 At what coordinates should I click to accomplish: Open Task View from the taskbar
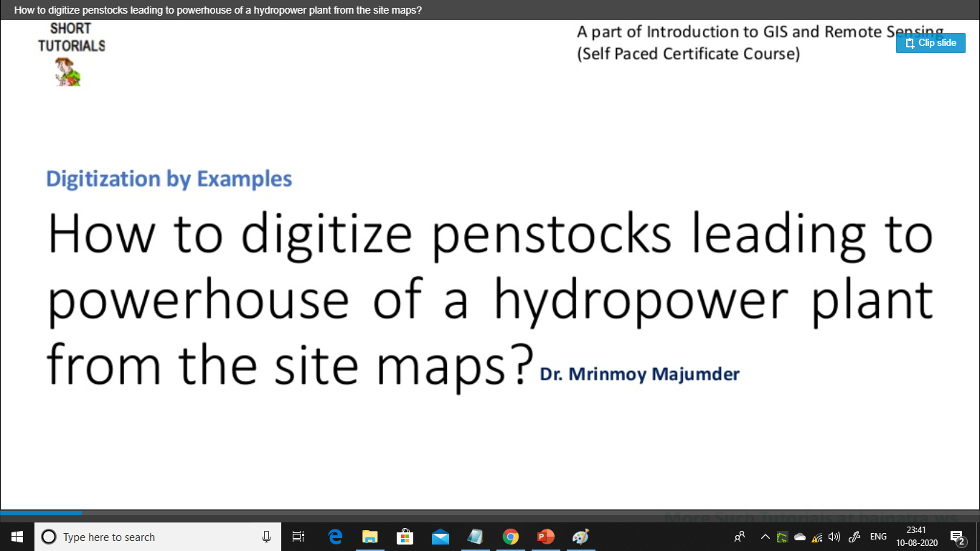[x=298, y=537]
